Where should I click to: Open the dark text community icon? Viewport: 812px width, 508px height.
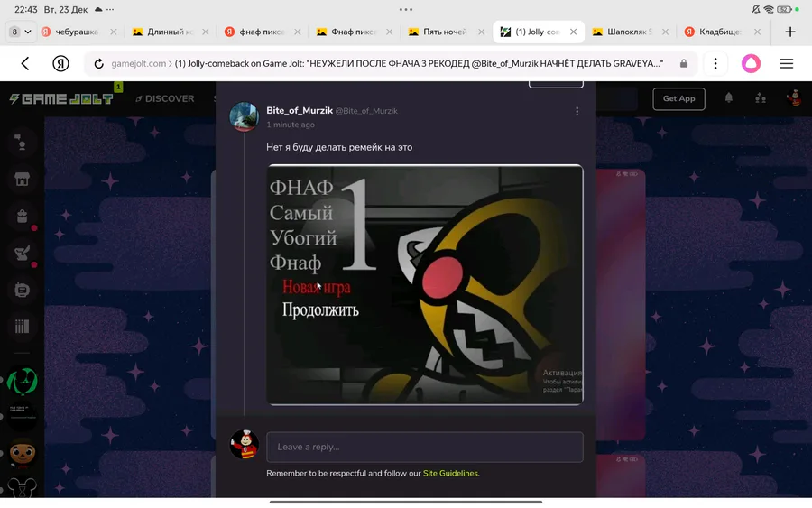22,416
